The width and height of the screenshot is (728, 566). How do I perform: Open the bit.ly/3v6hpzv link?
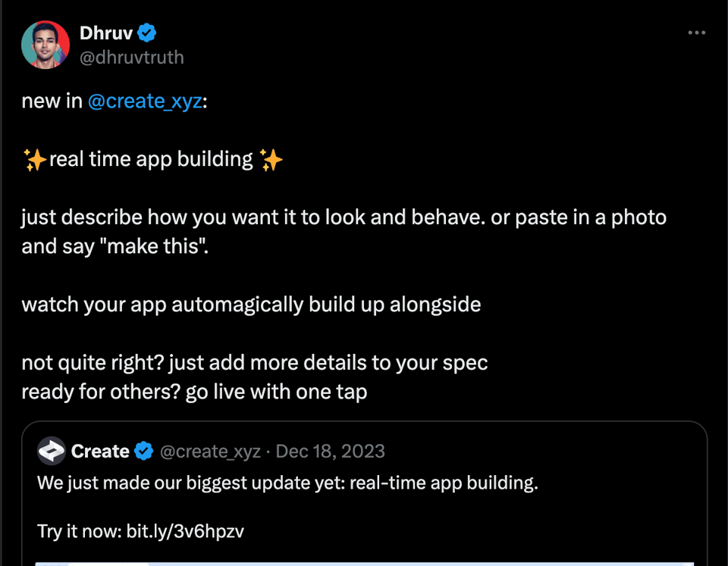185,531
